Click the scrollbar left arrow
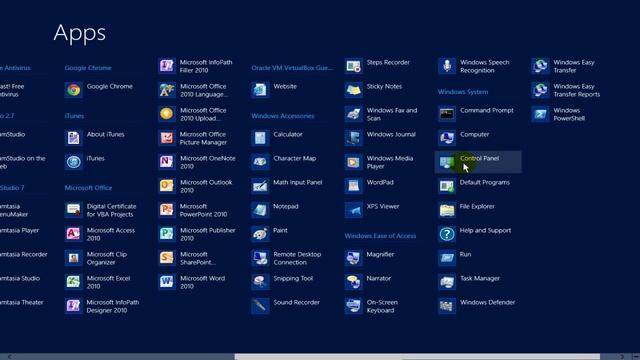This screenshot has width=640, height=360. [x=9, y=357]
